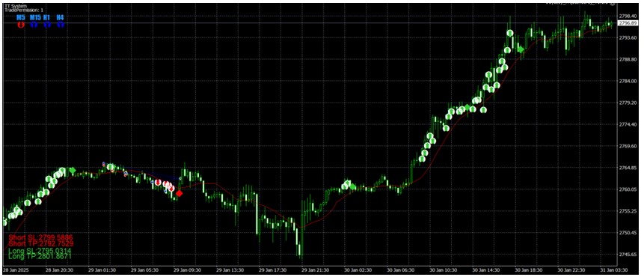Click the blue arrow icon under M15
The image size is (644, 280).
pyautogui.click(x=34, y=25)
